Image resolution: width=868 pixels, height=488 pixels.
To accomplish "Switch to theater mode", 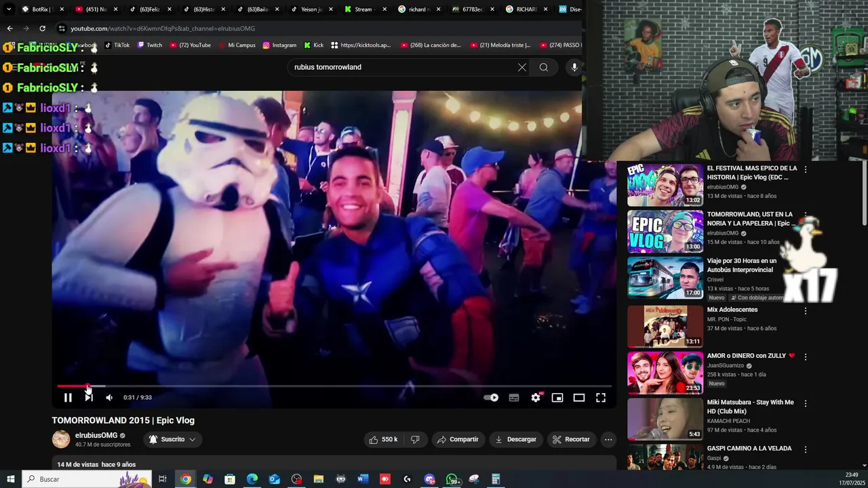I will pos(579,398).
